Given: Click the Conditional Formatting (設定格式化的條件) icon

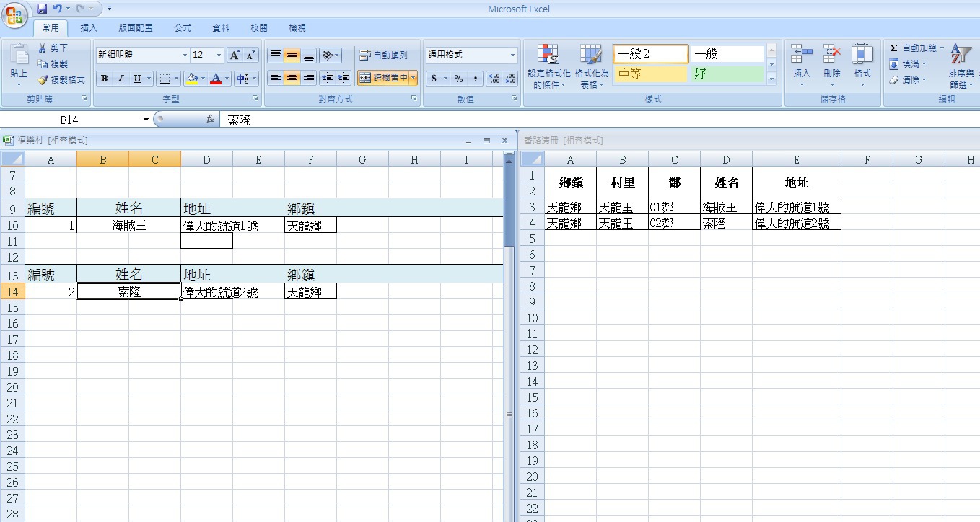Looking at the screenshot, I should [548, 56].
